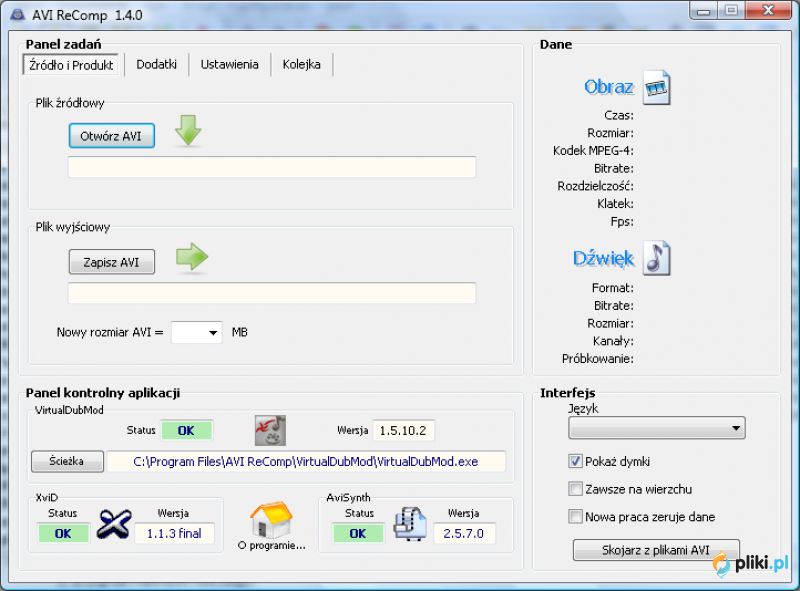Viewport: 800px width, 591px height.
Task: Click the AVI ReComp title bar icon
Action: click(18, 14)
